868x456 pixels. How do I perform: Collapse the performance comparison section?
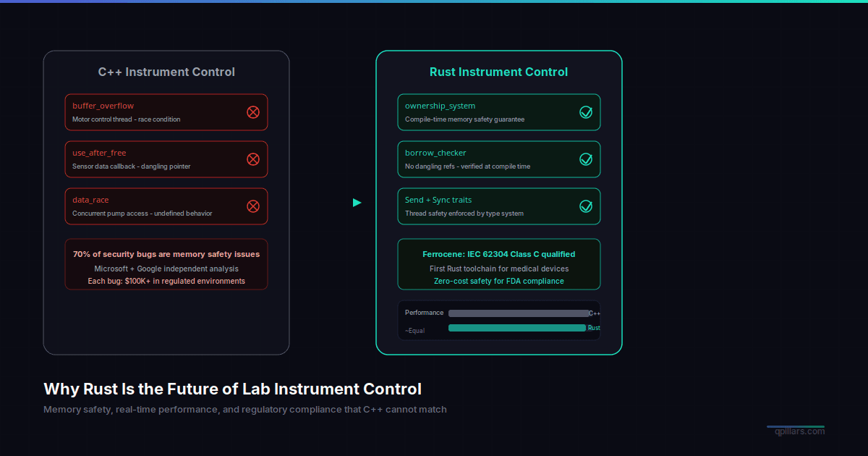pos(499,320)
